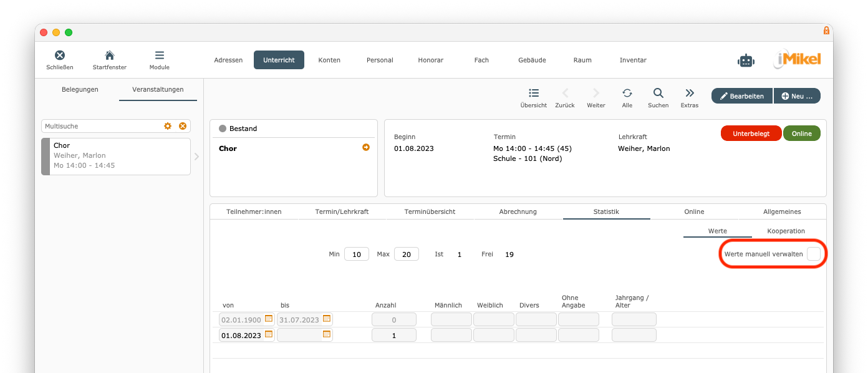Click the Max participants field
The width and height of the screenshot is (868, 373).
click(x=406, y=254)
